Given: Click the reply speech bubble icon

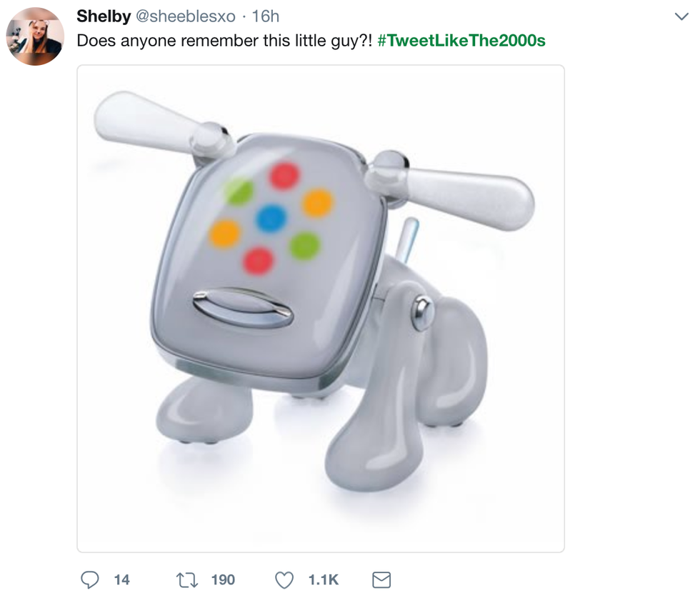Looking at the screenshot, I should pyautogui.click(x=89, y=579).
